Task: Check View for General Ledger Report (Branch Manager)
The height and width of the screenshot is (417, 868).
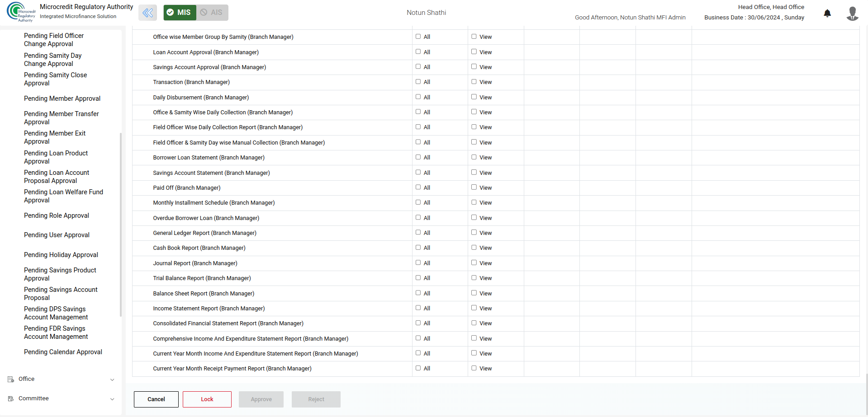Action: click(474, 232)
